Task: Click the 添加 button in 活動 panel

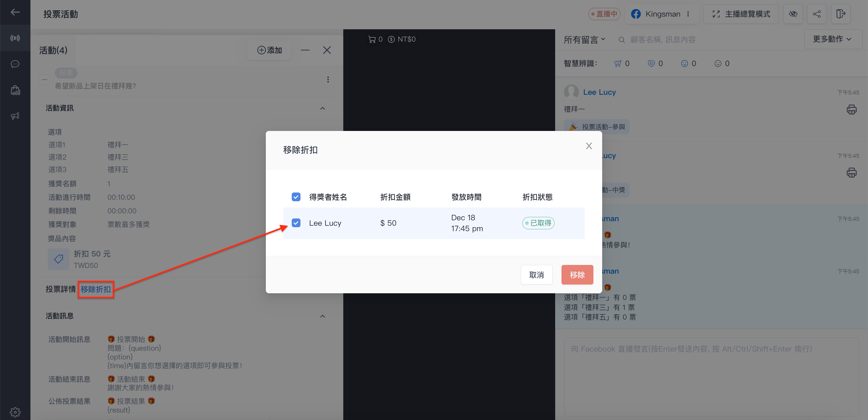Action: click(269, 50)
